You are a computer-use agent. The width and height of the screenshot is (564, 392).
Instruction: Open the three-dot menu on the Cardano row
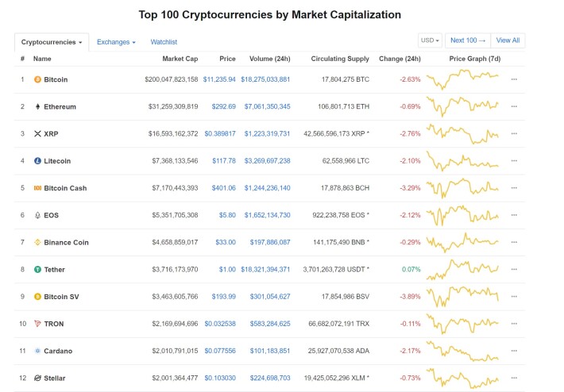(x=514, y=351)
